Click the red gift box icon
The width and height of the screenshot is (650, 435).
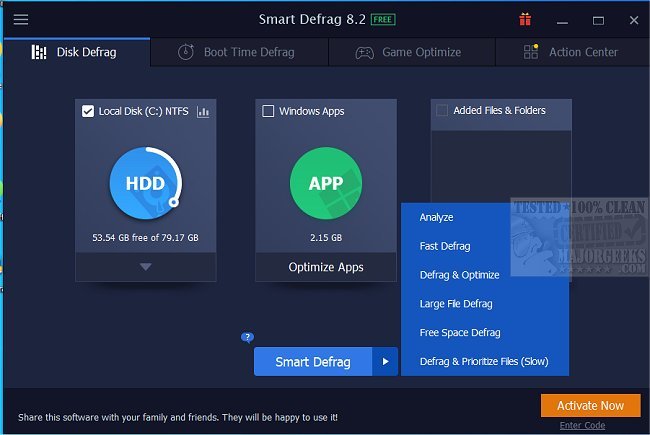[525, 19]
